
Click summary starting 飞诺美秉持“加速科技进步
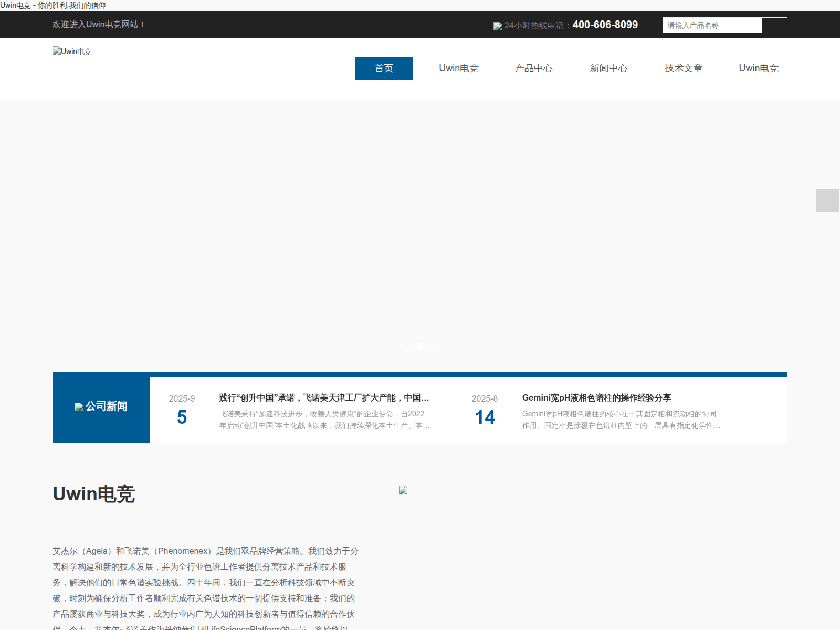(324, 419)
